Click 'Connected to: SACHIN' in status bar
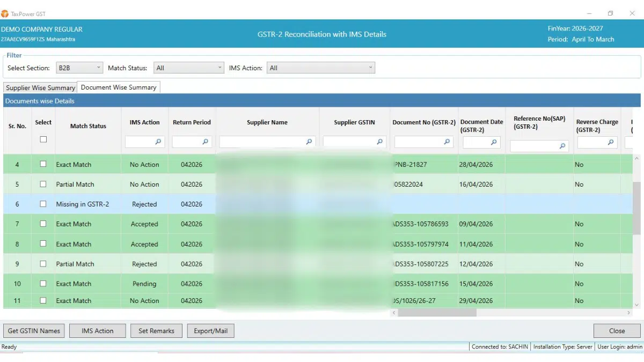This screenshot has width=644, height=362. [500, 347]
